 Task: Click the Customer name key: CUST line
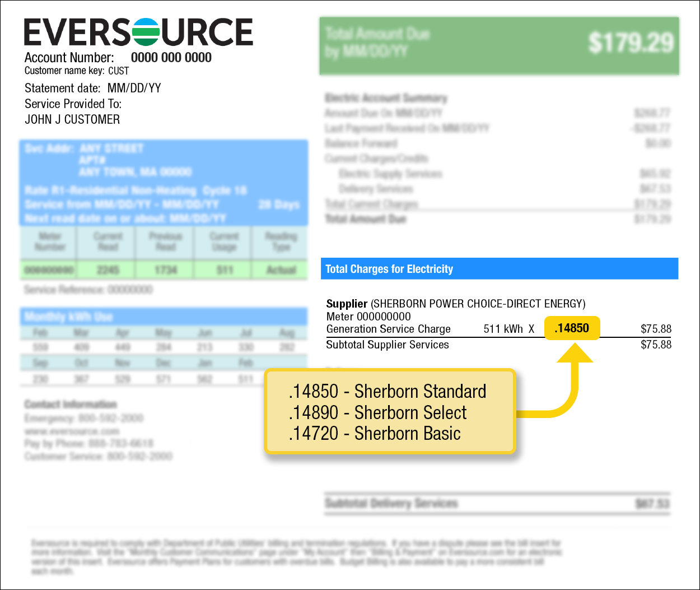tap(77, 71)
